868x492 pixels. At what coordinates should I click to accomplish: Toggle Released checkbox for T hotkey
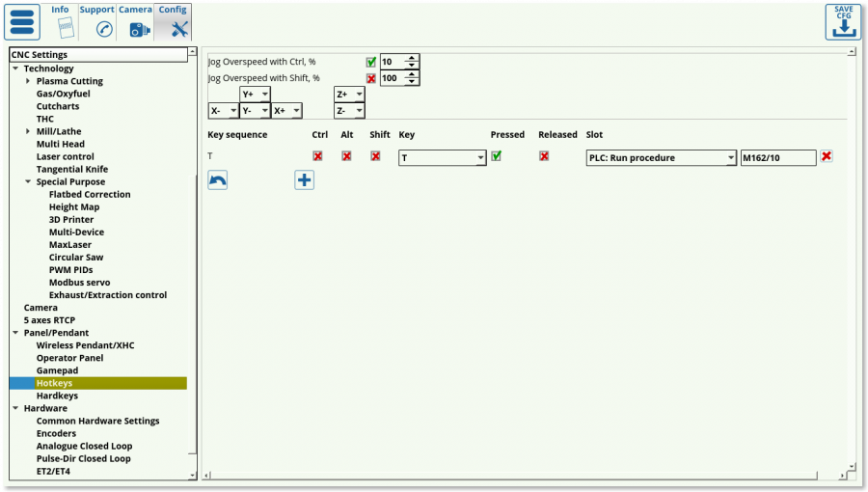[544, 156]
